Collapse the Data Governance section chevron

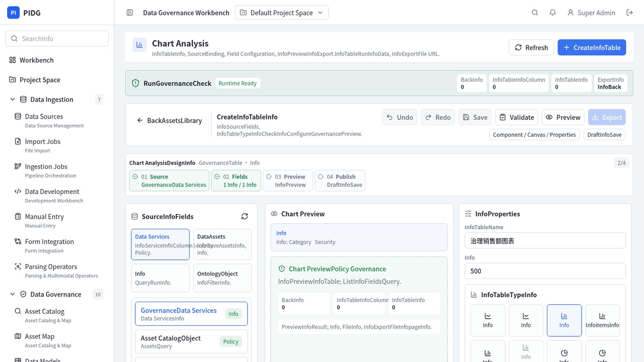[x=12, y=294]
